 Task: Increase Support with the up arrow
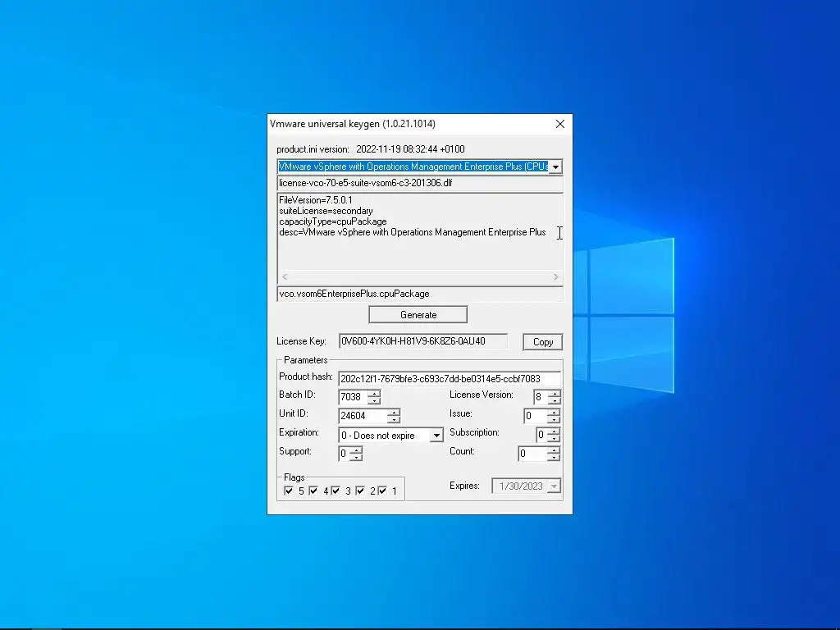[x=356, y=450]
